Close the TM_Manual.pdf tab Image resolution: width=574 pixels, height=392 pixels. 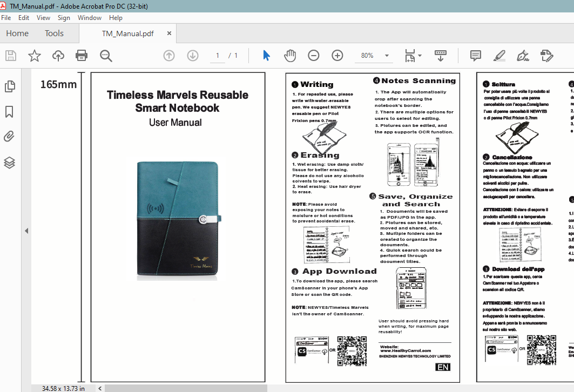169,33
